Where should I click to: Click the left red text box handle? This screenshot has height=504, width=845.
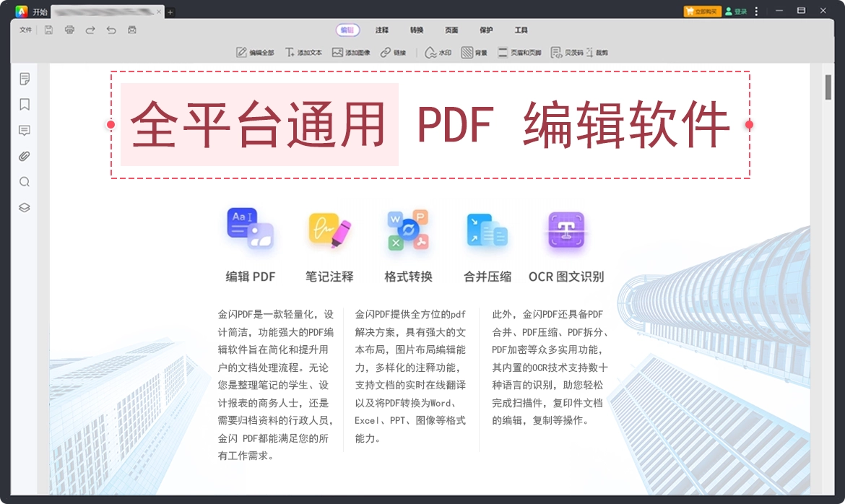[x=110, y=124]
